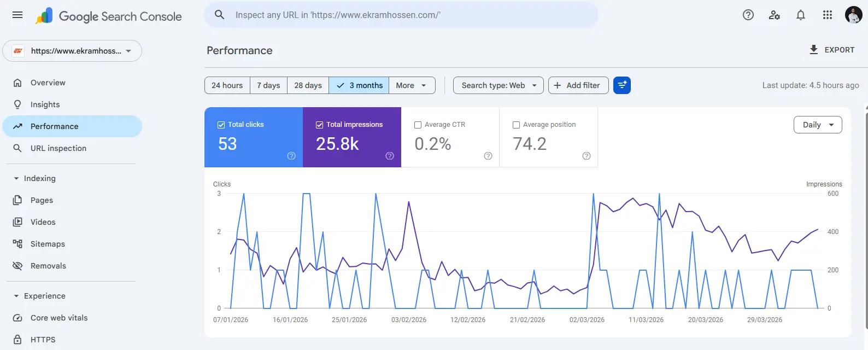Click the 0.2% average CTR value
This screenshot has width=868, height=350.
pyautogui.click(x=432, y=144)
